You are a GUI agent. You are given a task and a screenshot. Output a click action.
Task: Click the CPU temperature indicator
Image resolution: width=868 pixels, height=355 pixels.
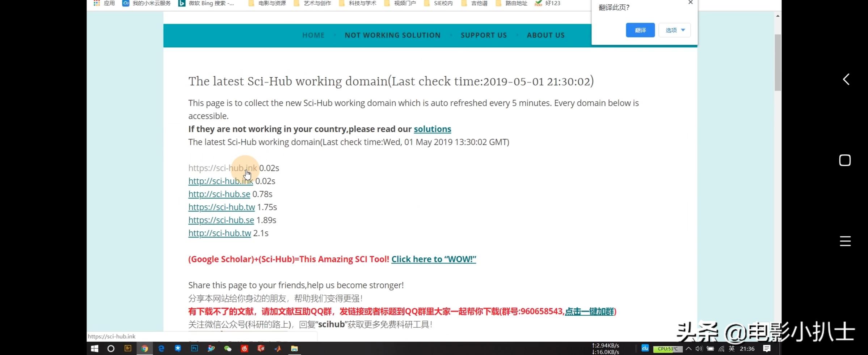click(668, 349)
